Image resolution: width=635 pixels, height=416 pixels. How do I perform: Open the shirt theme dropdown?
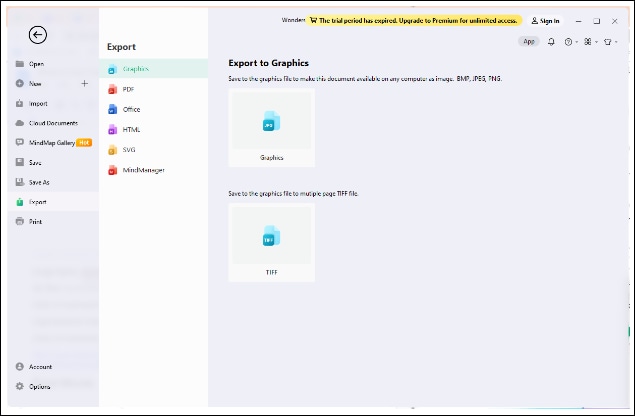pyautogui.click(x=610, y=42)
